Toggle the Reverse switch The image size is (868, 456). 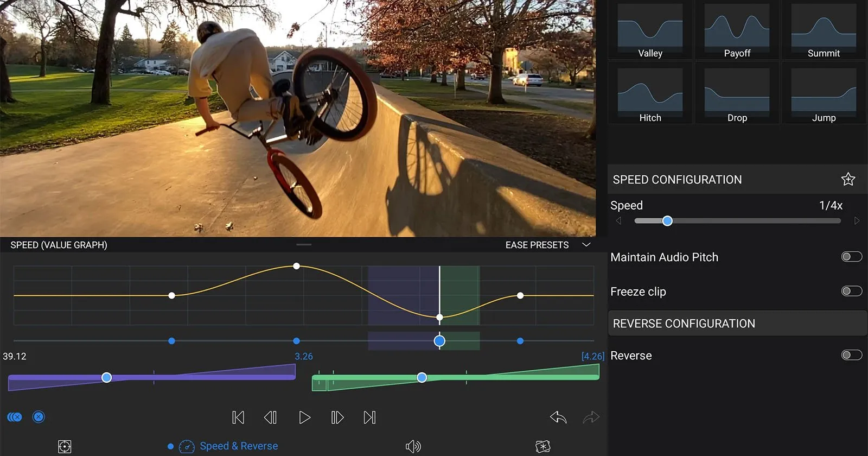[x=851, y=355]
